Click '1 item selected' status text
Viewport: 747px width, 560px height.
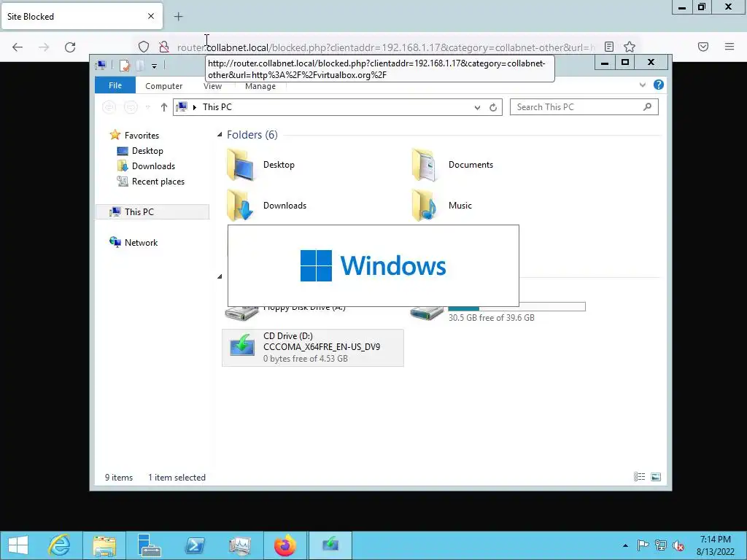177,478
